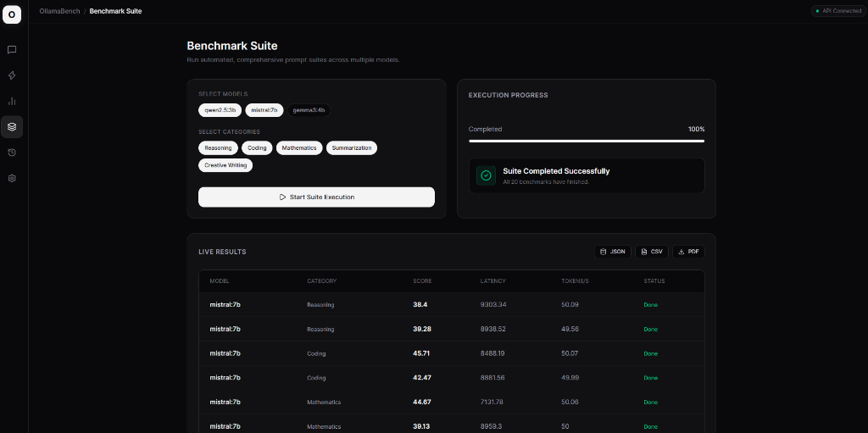Viewport: 868px width, 433px height.
Task: Open the bar chart analytics sidebar icon
Action: [12, 101]
